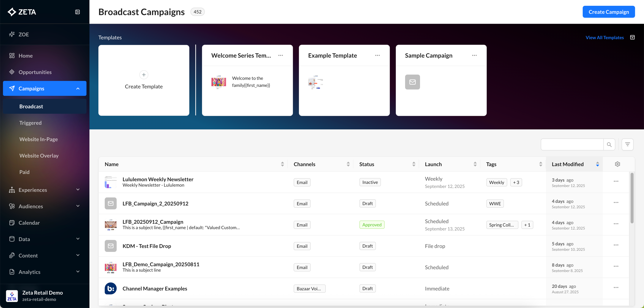The width and height of the screenshot is (644, 308).
Task: Sort campaigns by the Status column
Action: click(x=413, y=164)
